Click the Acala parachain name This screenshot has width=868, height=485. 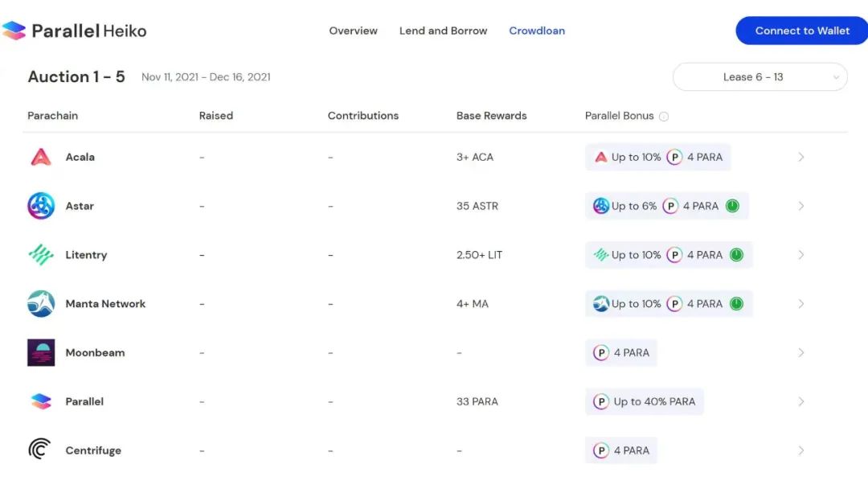pyautogui.click(x=80, y=158)
